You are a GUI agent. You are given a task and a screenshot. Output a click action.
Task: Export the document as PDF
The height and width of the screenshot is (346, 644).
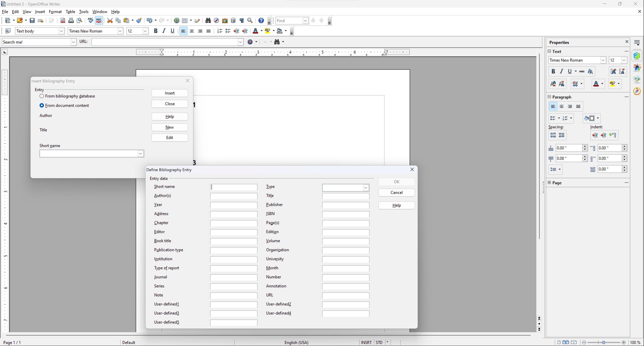click(x=63, y=20)
